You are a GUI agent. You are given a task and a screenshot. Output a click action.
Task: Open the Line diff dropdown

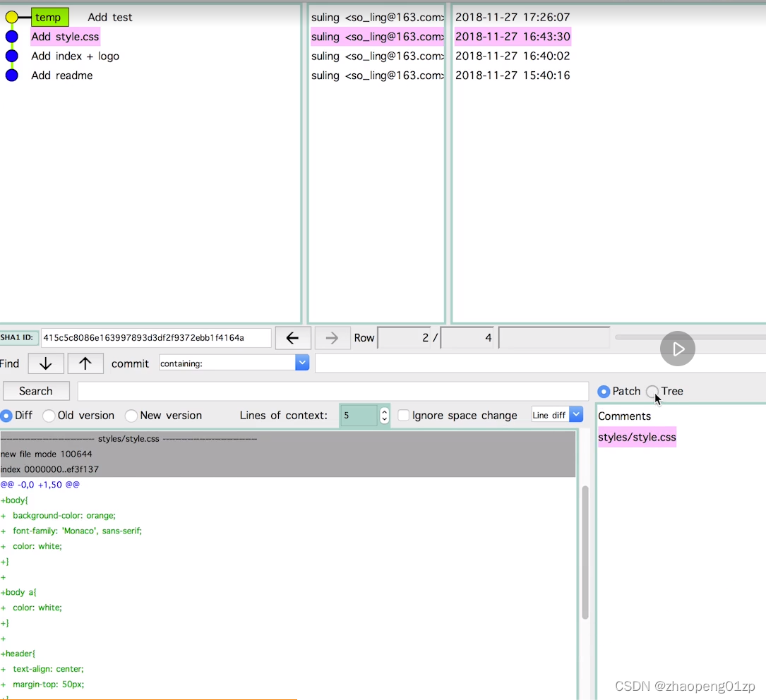tap(577, 414)
